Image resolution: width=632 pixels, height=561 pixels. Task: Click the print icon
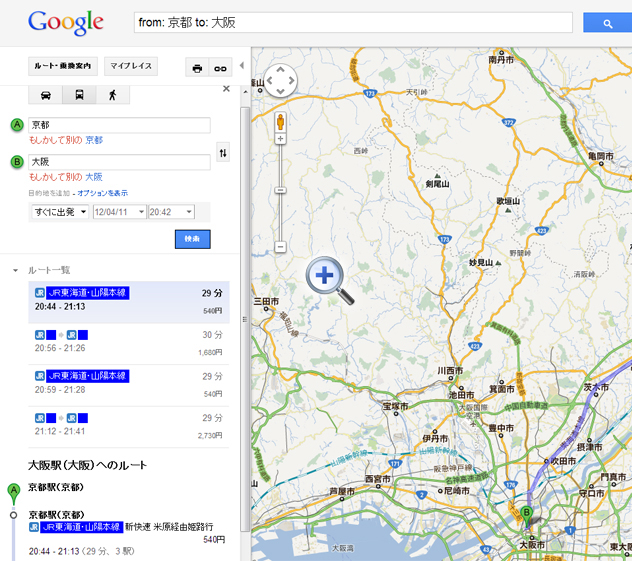pos(197,67)
